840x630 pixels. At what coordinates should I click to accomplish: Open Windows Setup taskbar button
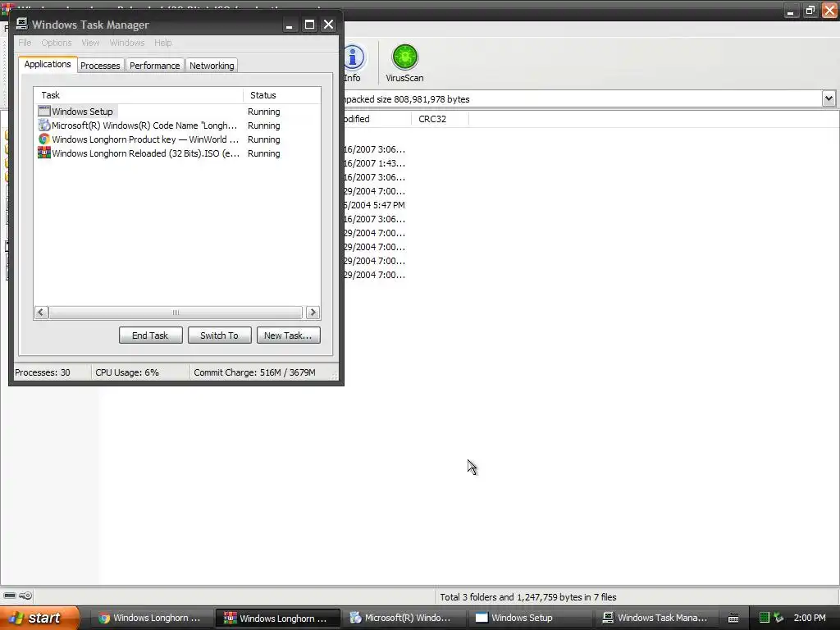(529, 619)
